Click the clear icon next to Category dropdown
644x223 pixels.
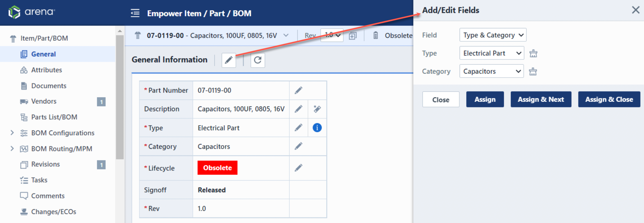533,71
